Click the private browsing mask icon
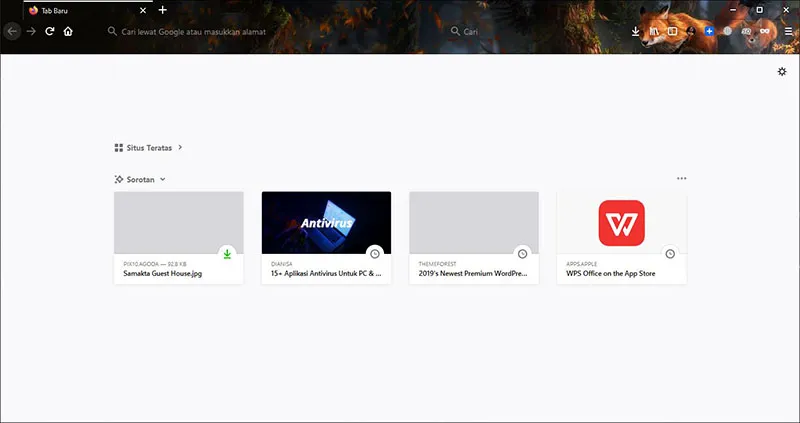This screenshot has width=800, height=423. point(765,31)
